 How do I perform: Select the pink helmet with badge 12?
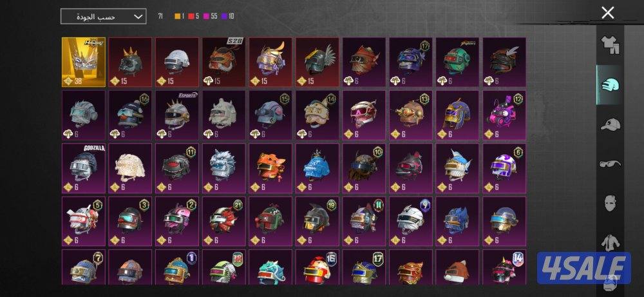(504, 115)
